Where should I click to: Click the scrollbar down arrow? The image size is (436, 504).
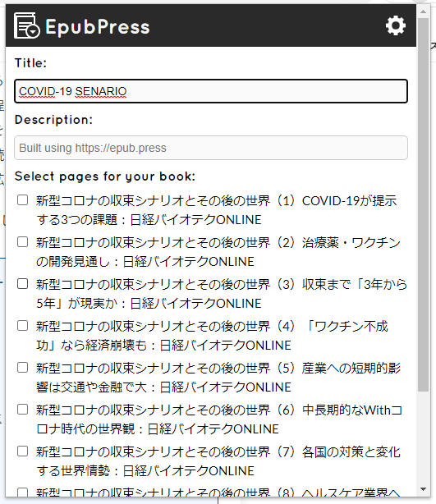(424, 489)
